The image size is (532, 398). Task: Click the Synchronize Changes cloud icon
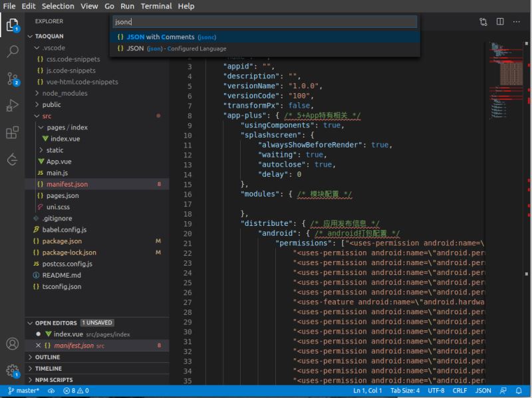[x=51, y=391]
